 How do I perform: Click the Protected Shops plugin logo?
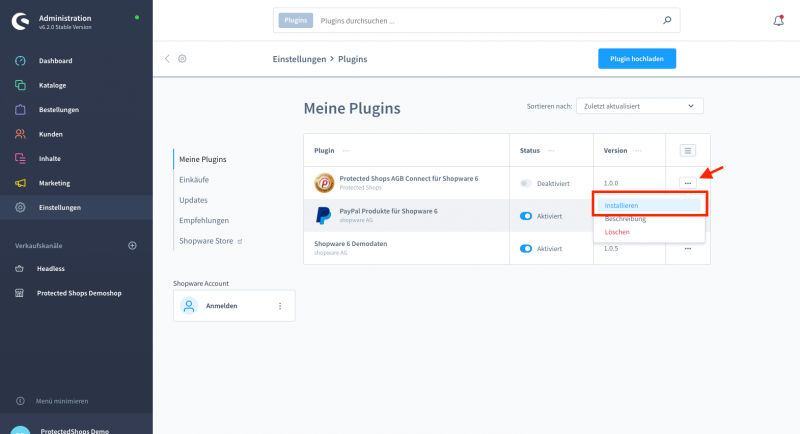(324, 183)
